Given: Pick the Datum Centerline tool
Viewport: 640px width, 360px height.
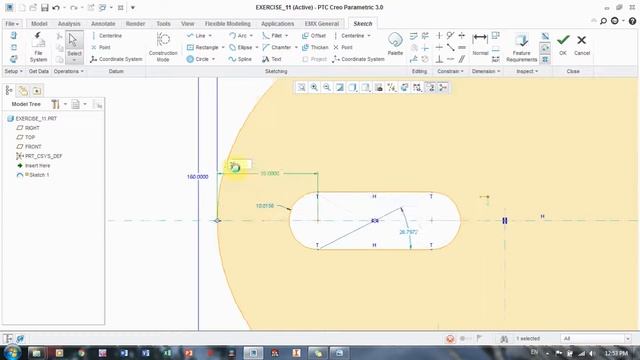Looking at the screenshot, I should tap(107, 36).
